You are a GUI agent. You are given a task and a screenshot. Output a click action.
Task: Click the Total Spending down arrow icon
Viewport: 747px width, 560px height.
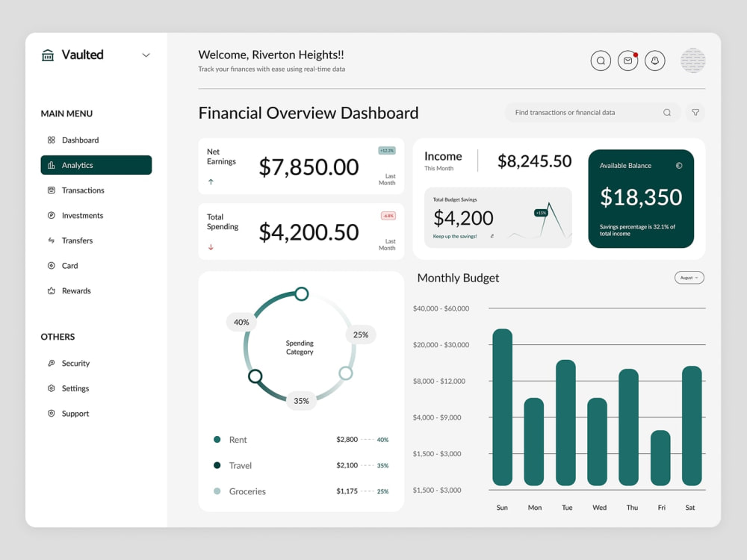[211, 247]
